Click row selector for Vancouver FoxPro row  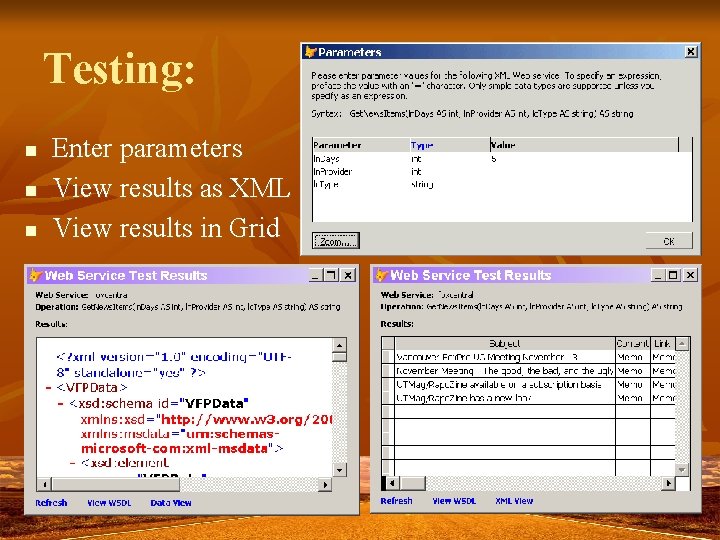coord(388,357)
